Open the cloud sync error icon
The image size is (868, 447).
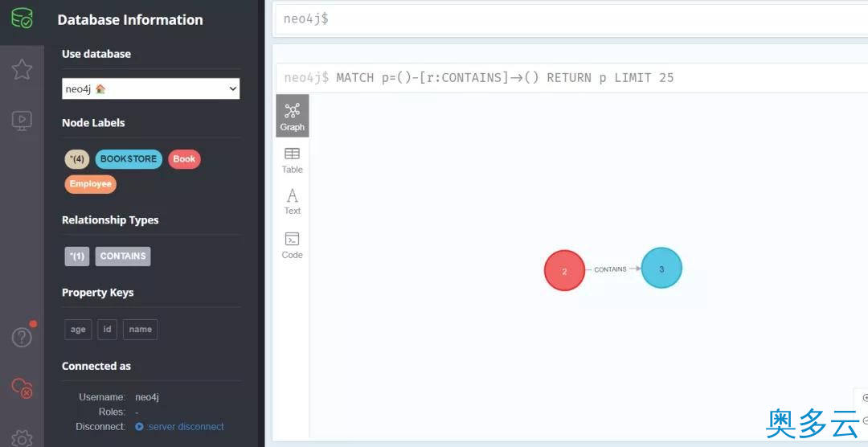pos(23,388)
